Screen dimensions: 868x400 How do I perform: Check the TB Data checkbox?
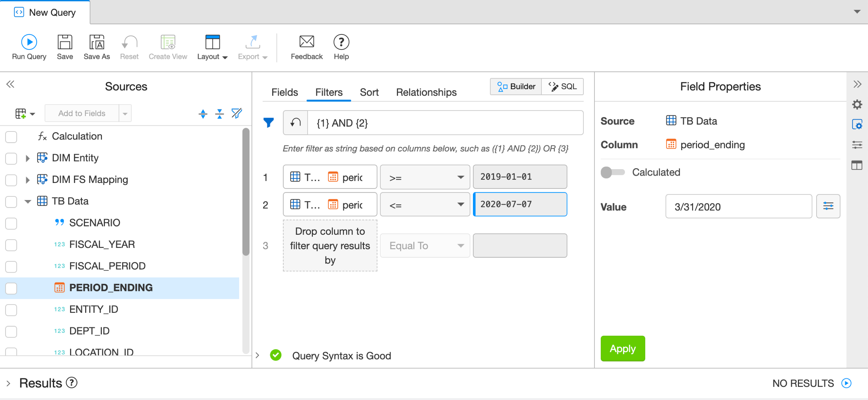tap(11, 202)
